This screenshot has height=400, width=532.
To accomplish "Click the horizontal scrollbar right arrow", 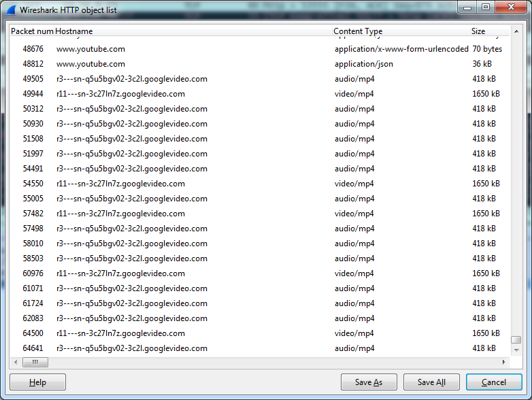I will (x=504, y=363).
